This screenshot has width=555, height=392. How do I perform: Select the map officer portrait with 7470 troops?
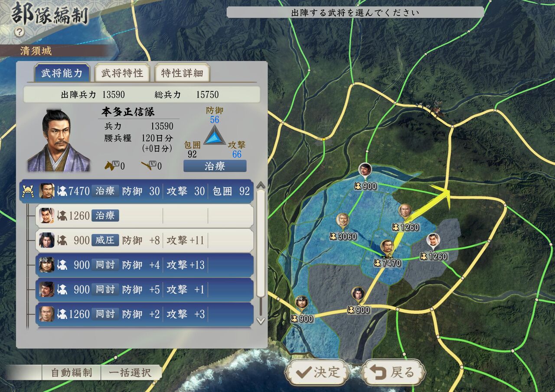coord(387,248)
